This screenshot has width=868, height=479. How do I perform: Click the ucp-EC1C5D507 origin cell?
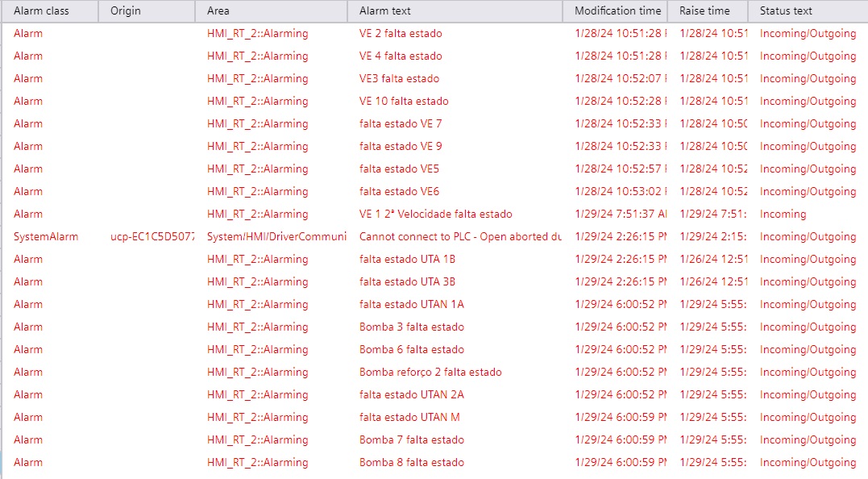click(x=152, y=237)
